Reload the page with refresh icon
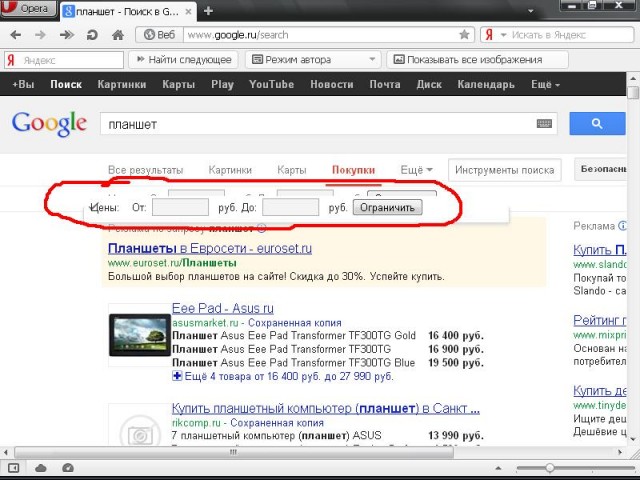Screen dimensions: 640x480 (92, 34)
